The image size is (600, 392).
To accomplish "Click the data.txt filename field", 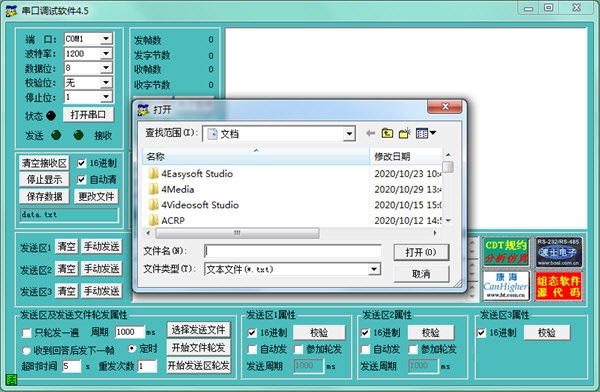I will 69,215.
